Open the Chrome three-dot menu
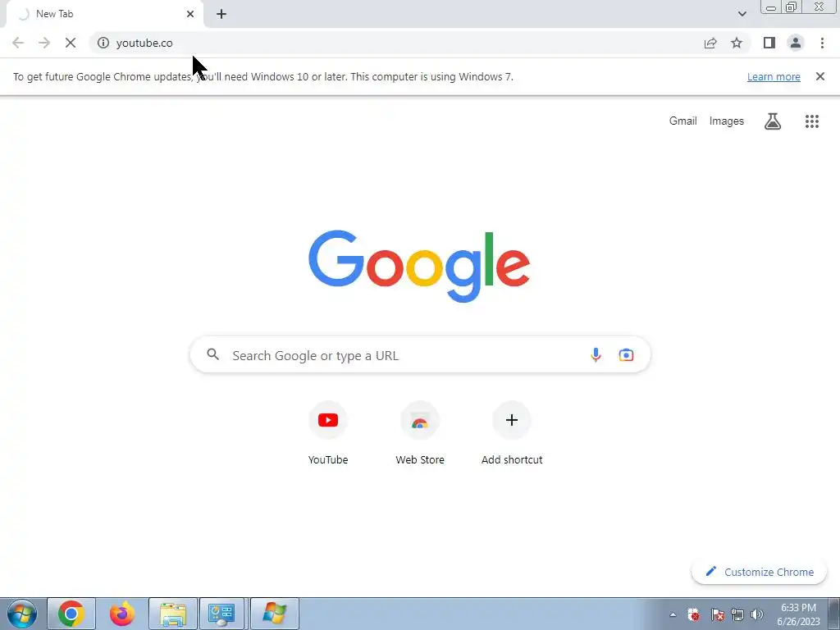 point(822,43)
